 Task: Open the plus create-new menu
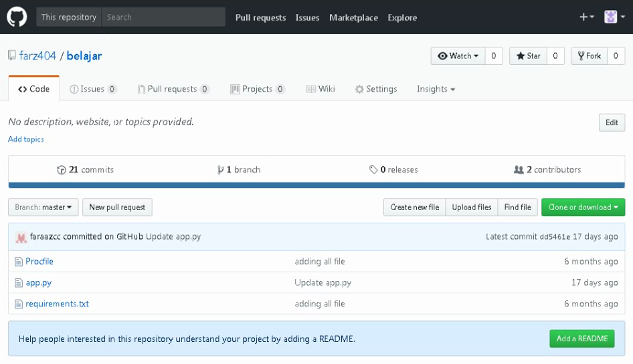587,17
